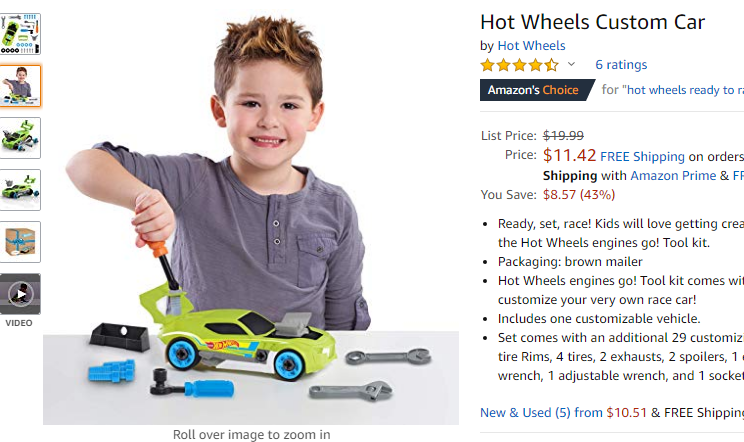This screenshot has height=442, width=744.
Task: Select the brown mailer box thumbnail
Action: (x=20, y=242)
